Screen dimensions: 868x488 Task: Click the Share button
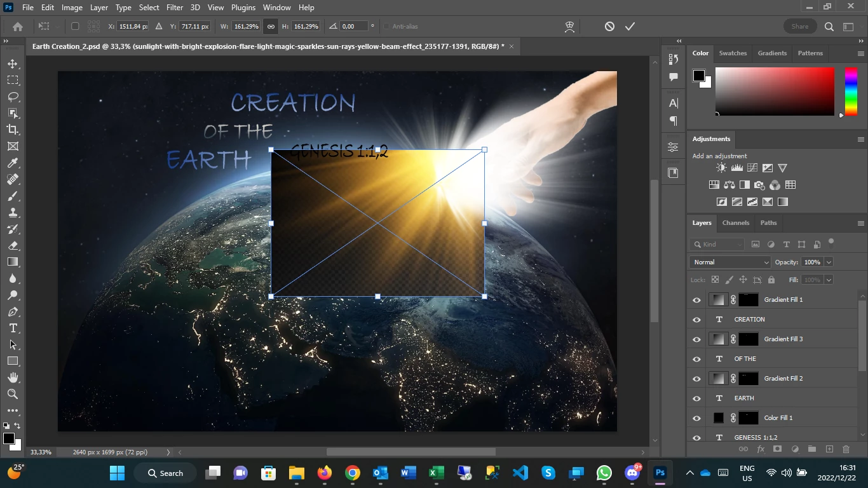[x=800, y=26]
